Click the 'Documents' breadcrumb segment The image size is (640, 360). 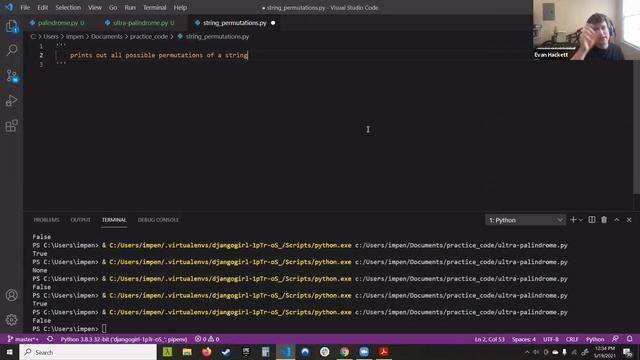click(x=107, y=37)
